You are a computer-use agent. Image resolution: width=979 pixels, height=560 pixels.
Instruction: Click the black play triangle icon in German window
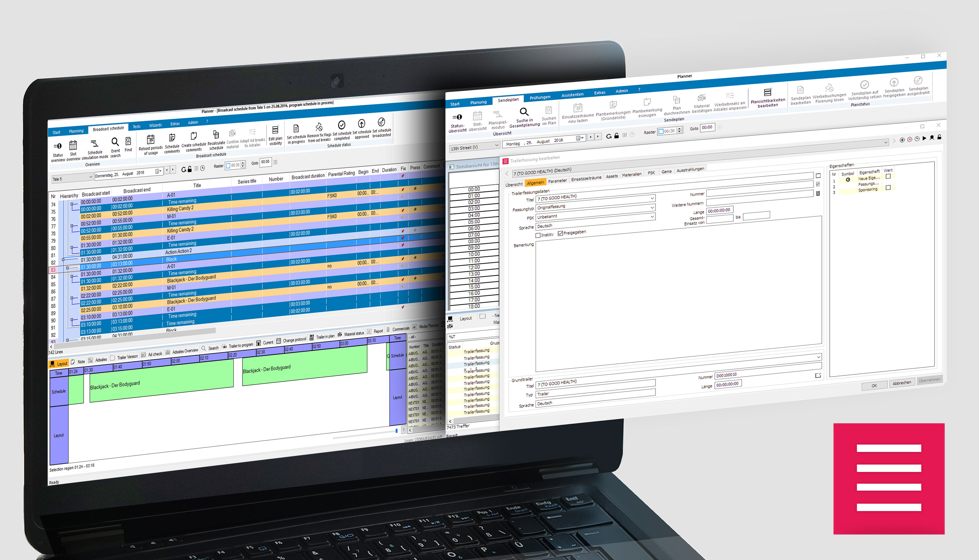click(925, 138)
